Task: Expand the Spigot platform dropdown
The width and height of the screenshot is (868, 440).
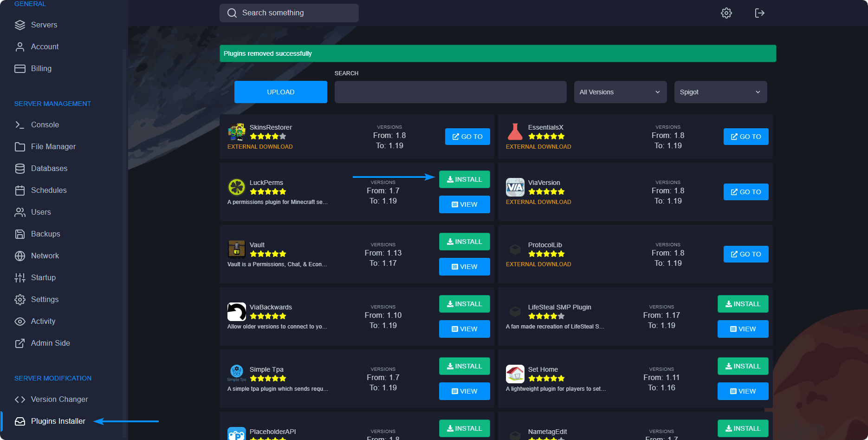Action: point(720,92)
